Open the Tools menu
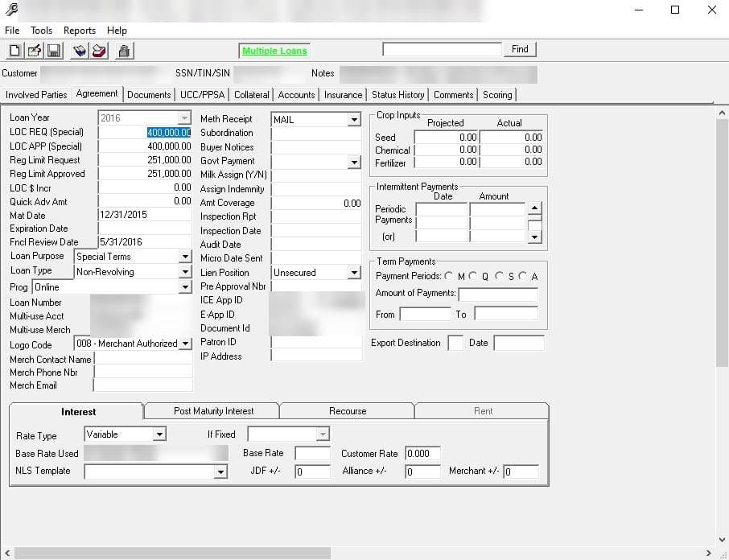Screen dimensions: 729x560 click(41, 31)
